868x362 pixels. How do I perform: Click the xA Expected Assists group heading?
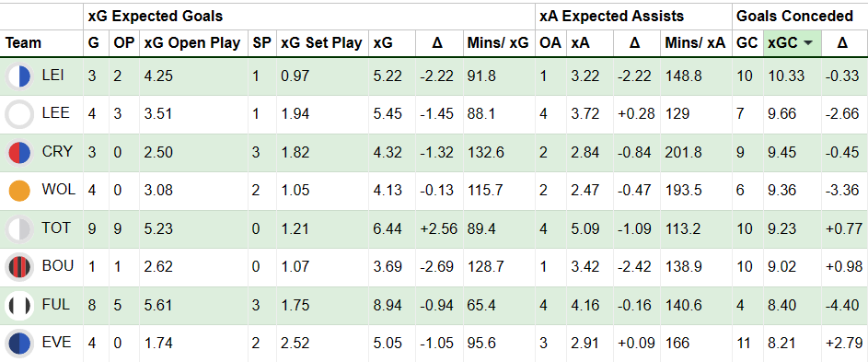coord(612,16)
